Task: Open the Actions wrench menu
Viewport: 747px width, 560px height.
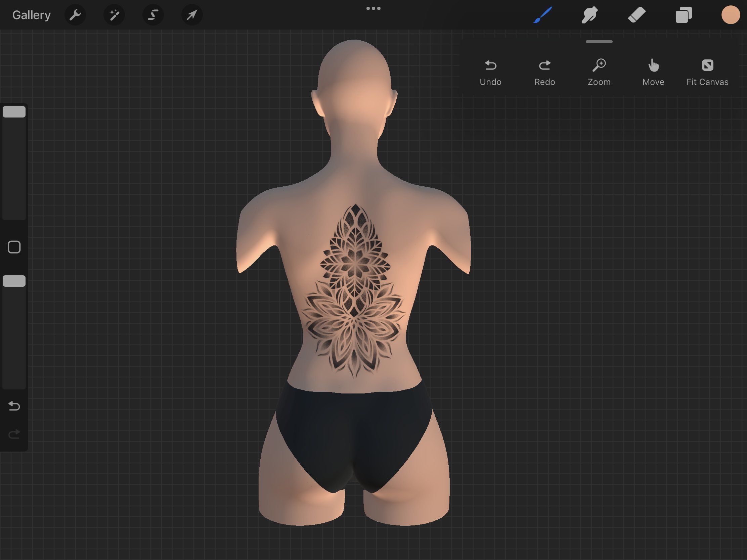Action: point(75,15)
